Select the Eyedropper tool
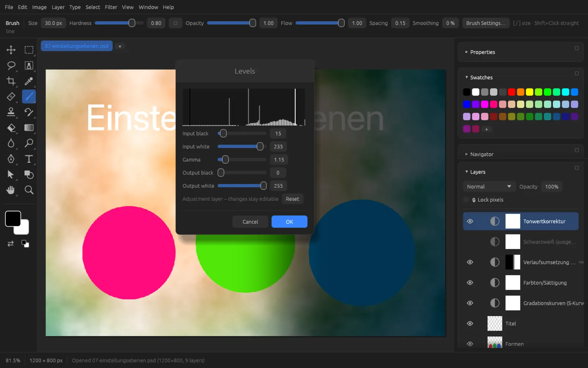588x368 pixels. click(29, 81)
